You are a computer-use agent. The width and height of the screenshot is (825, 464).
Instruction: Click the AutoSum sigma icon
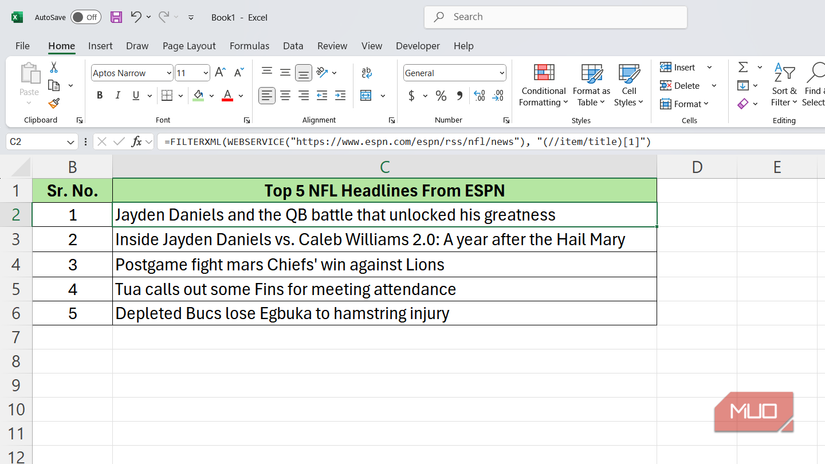[743, 67]
